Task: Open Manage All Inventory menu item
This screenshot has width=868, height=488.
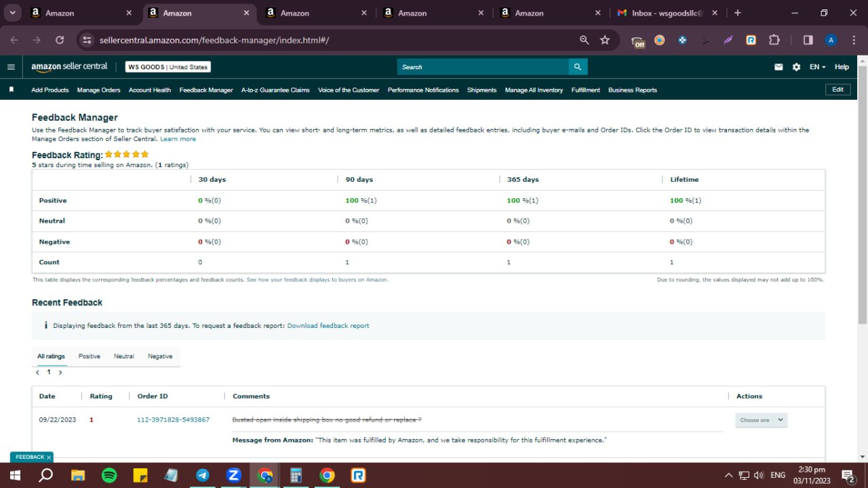Action: 534,90
